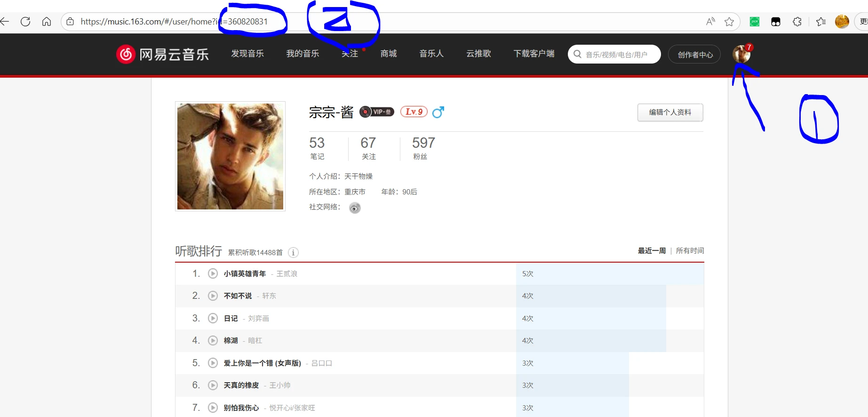Play the song 不如不说
The width and height of the screenshot is (868, 417).
pos(213,296)
